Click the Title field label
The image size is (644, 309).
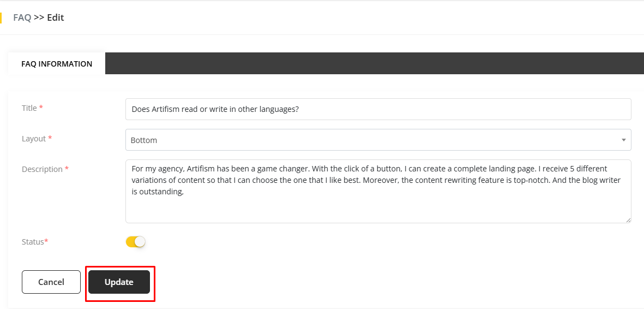pos(29,108)
